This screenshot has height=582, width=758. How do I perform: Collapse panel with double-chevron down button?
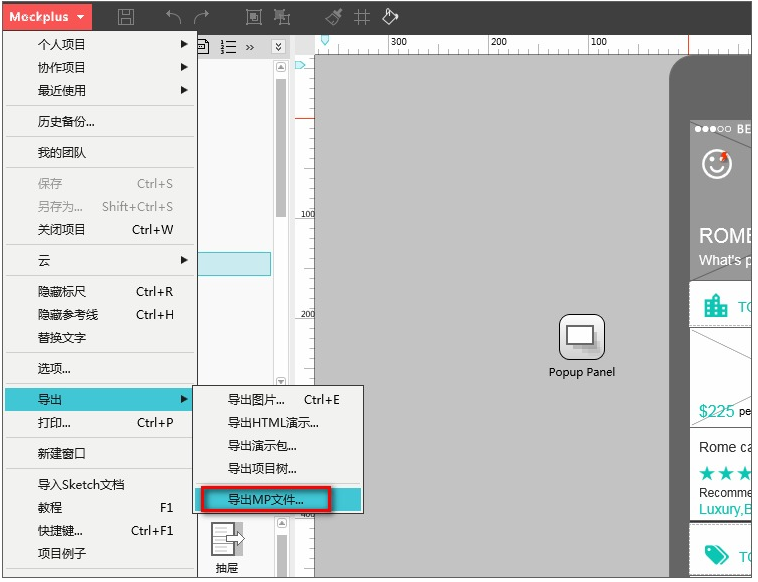click(x=278, y=47)
